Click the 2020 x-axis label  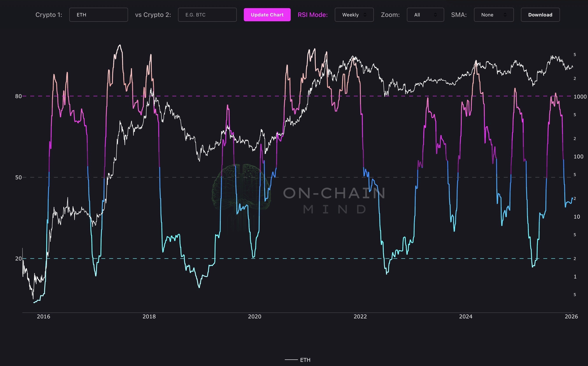(x=255, y=317)
